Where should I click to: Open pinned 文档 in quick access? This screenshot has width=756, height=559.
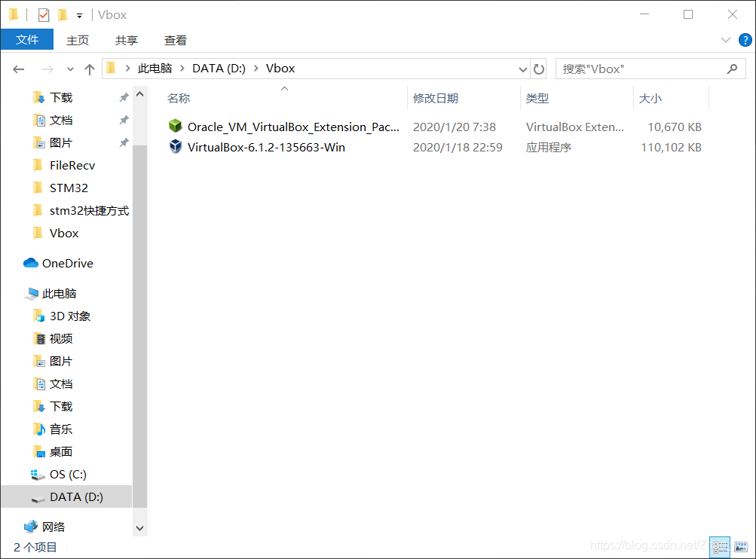(x=61, y=120)
